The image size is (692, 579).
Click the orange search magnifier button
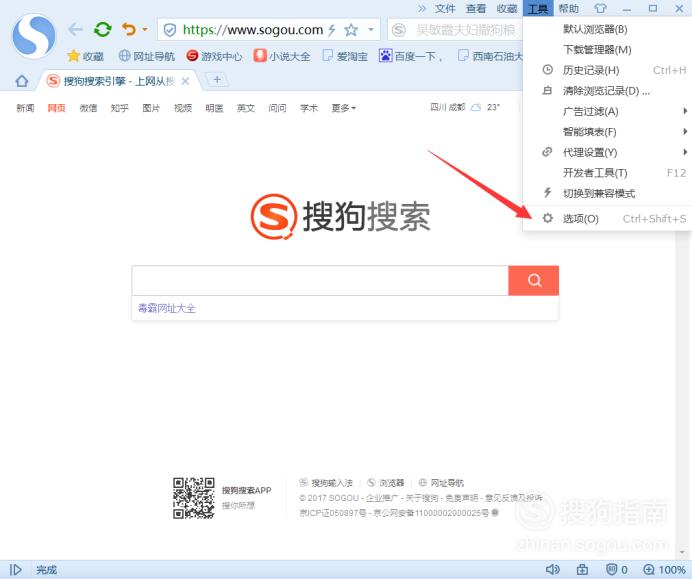pyautogui.click(x=534, y=280)
